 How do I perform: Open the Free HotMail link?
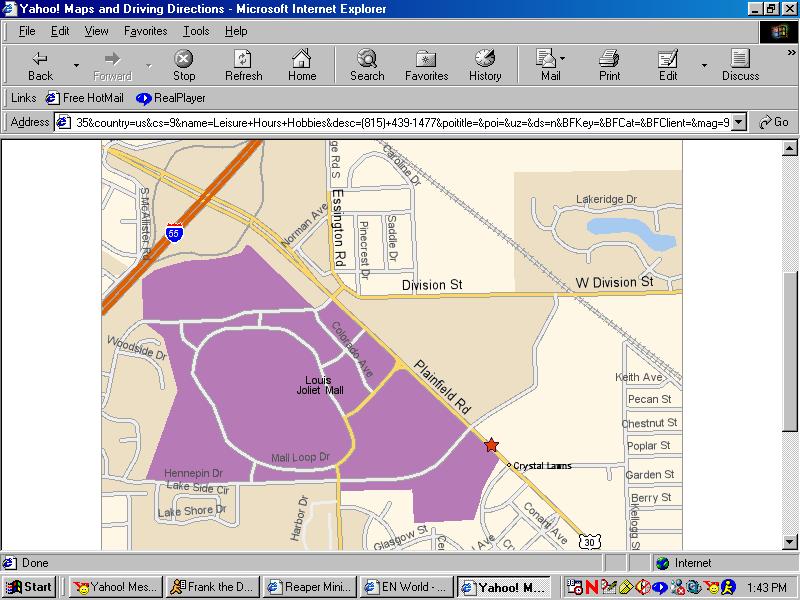coord(85,98)
